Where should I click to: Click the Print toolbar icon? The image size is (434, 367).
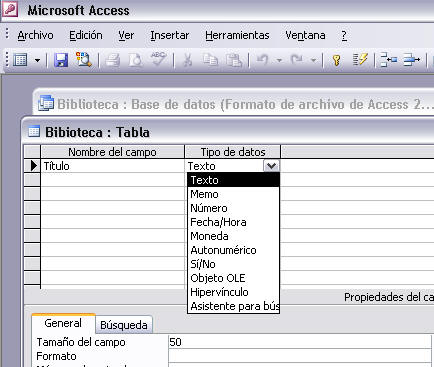pyautogui.click(x=113, y=61)
